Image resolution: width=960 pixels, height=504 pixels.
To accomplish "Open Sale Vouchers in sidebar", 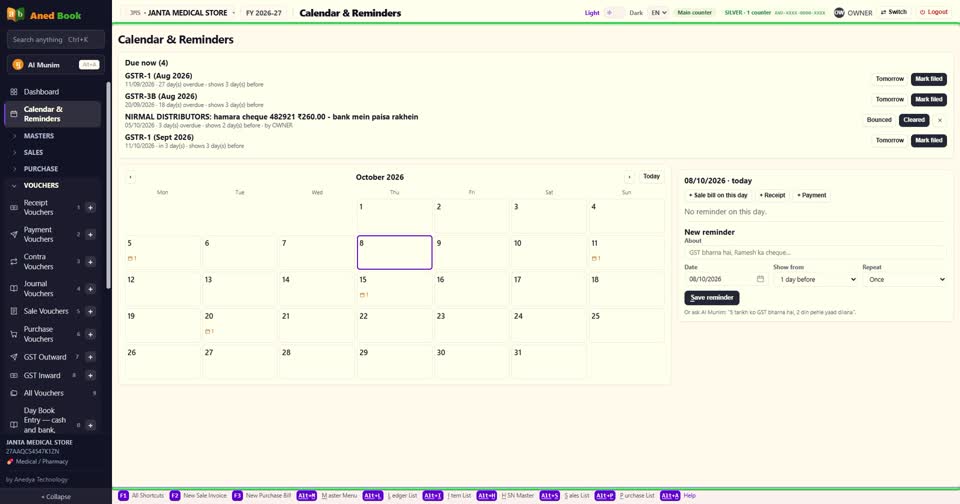I will pos(46,311).
